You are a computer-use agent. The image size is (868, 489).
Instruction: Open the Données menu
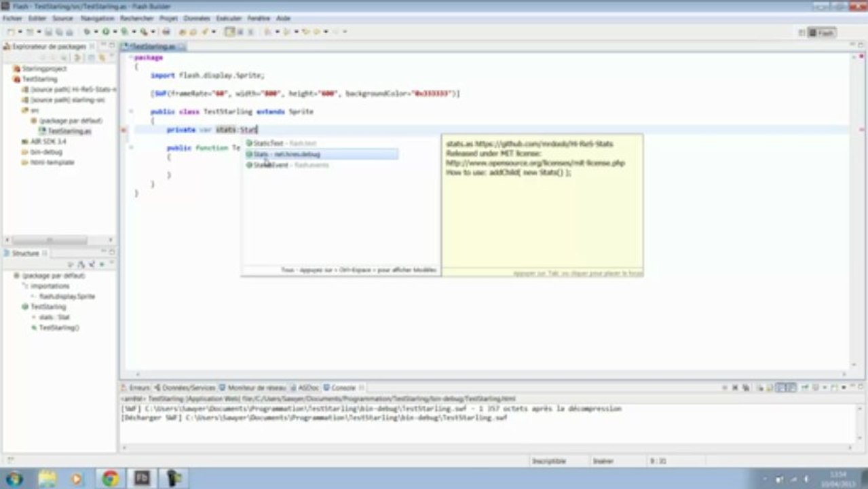pyautogui.click(x=197, y=18)
